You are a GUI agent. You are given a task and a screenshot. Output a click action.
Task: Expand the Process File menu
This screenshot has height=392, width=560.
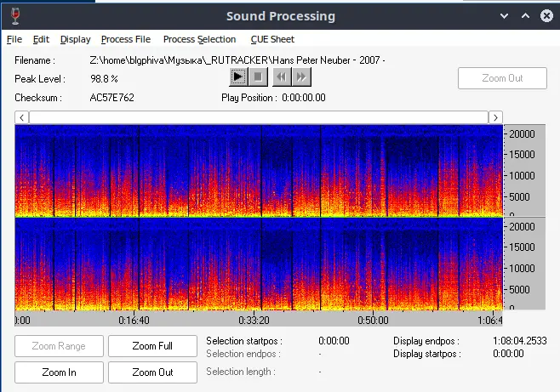pyautogui.click(x=125, y=39)
